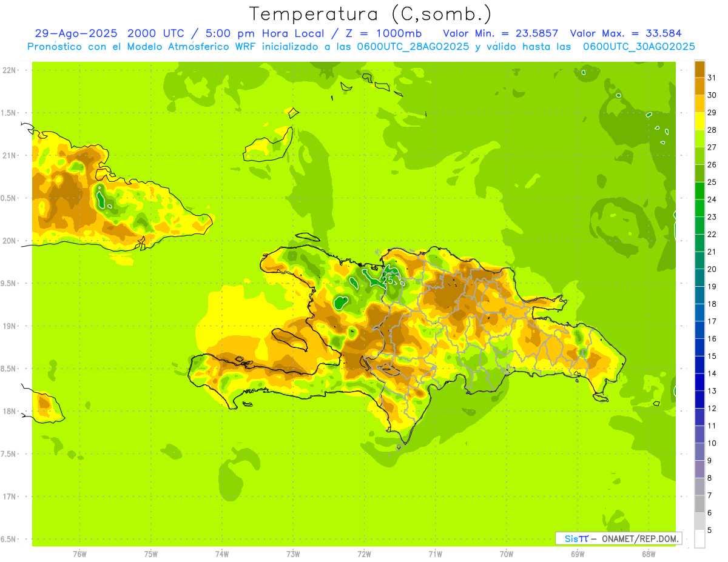The width and height of the screenshot is (728, 562).
Task: Click the 72W longitude axis label
Action: [x=364, y=554]
